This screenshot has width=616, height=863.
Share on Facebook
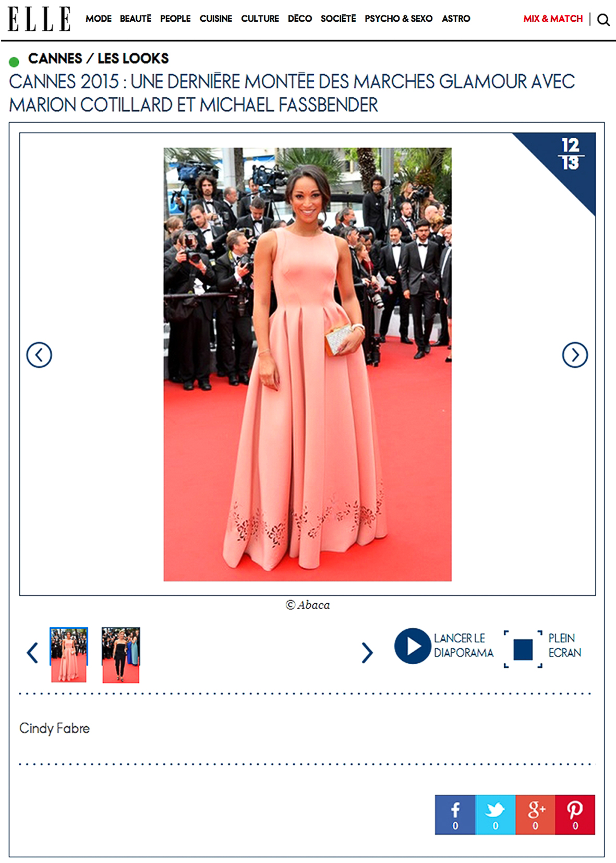(x=455, y=814)
